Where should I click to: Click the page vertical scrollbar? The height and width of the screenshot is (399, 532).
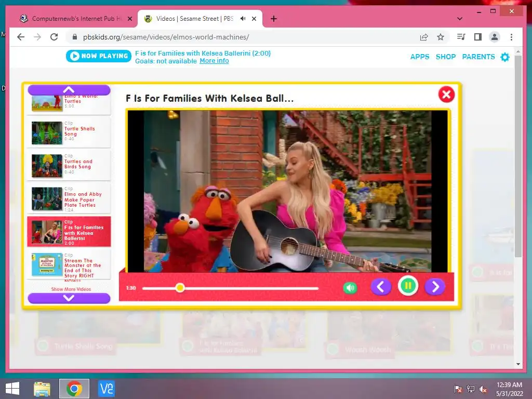pyautogui.click(x=518, y=156)
